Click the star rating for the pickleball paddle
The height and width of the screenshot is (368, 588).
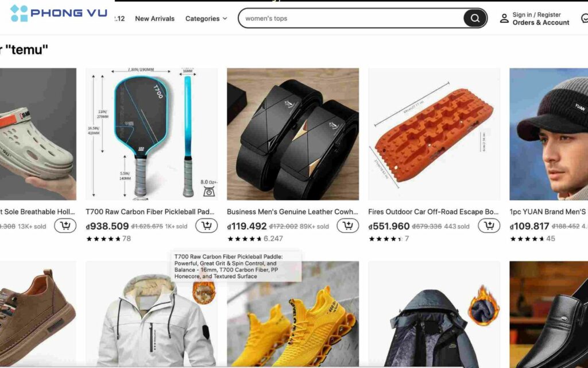pos(103,239)
